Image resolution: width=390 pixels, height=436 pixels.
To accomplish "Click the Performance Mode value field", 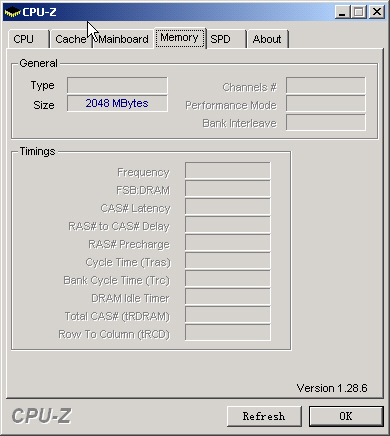I will pyautogui.click(x=326, y=104).
